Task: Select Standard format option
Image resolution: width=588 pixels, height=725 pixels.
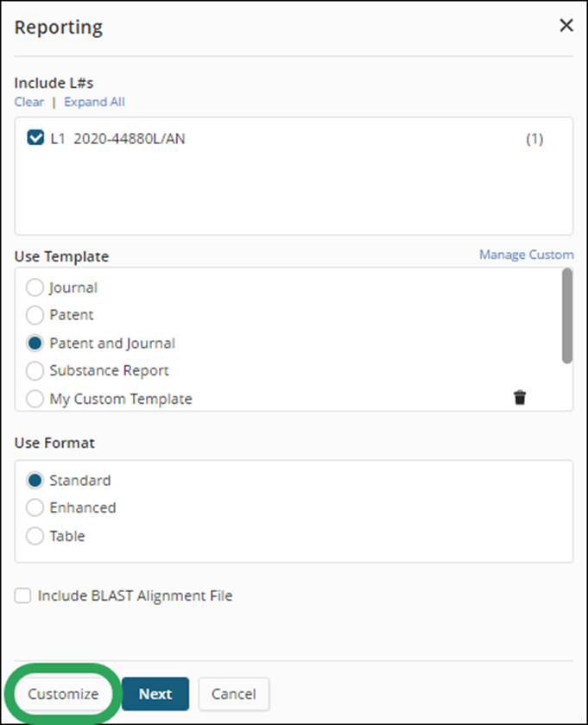Action: coord(35,481)
